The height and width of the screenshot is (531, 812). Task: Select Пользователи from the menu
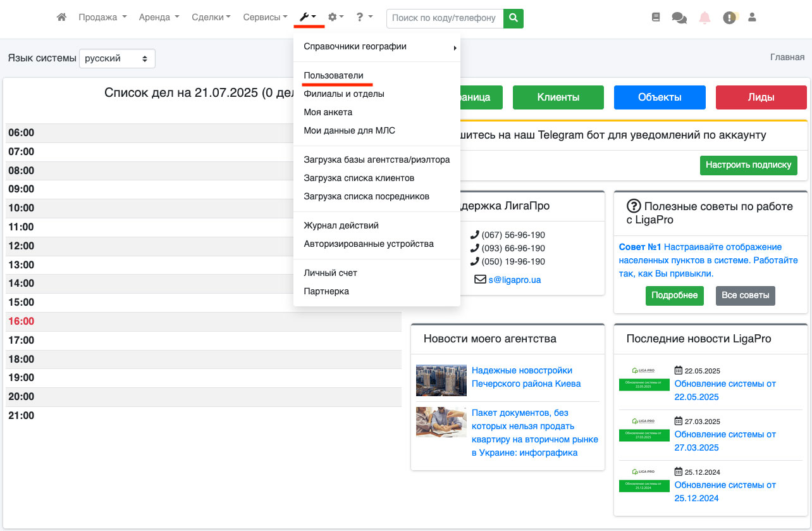coord(333,75)
